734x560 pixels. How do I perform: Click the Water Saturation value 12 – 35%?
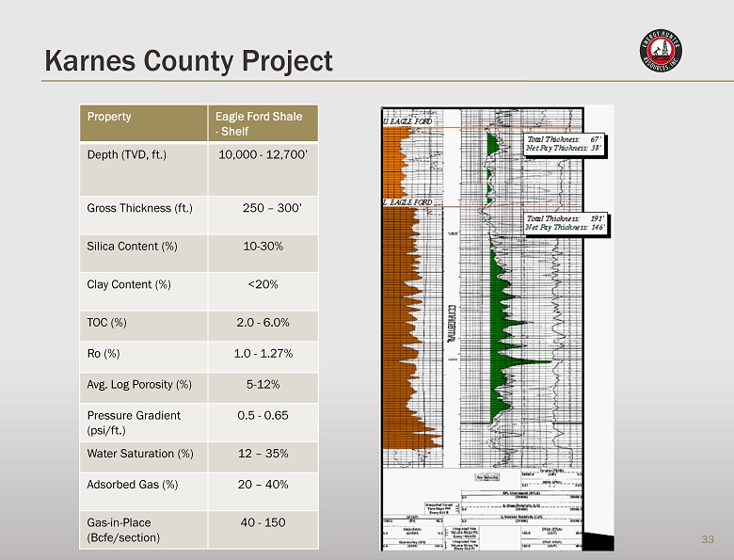point(263,454)
